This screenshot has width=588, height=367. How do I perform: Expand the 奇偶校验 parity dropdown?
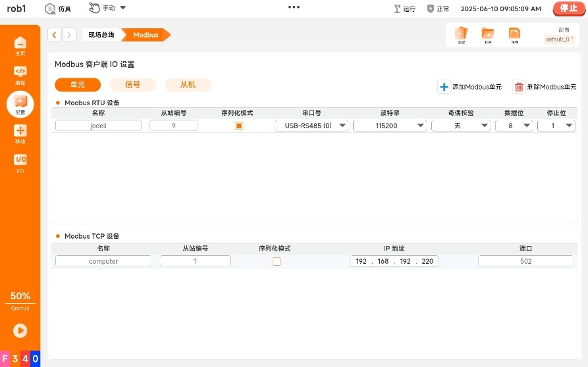point(461,126)
